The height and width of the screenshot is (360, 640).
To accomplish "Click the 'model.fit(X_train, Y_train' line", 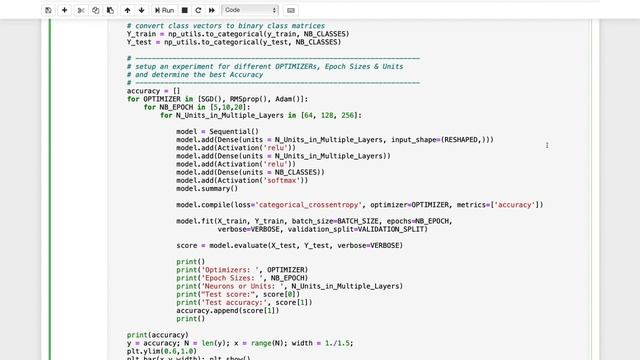I will pyautogui.click(x=314, y=221).
